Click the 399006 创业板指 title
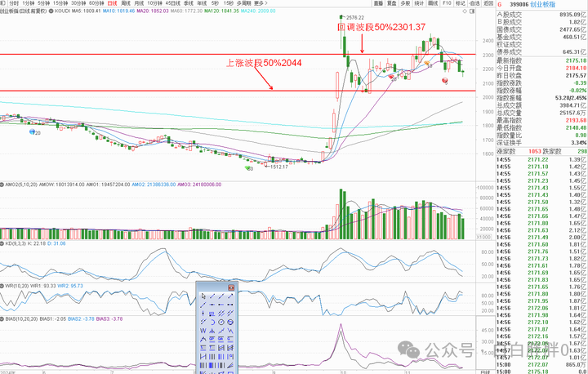The height and width of the screenshot is (374, 588). pyautogui.click(x=532, y=5)
